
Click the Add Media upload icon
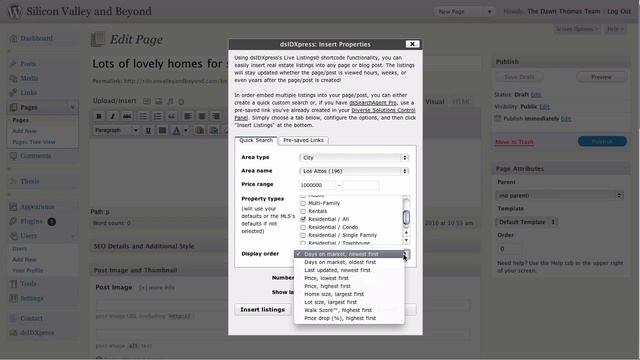[x=181, y=101]
